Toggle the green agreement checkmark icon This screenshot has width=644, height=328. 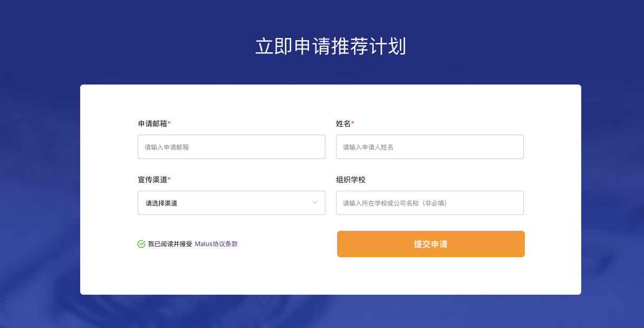pyautogui.click(x=140, y=243)
